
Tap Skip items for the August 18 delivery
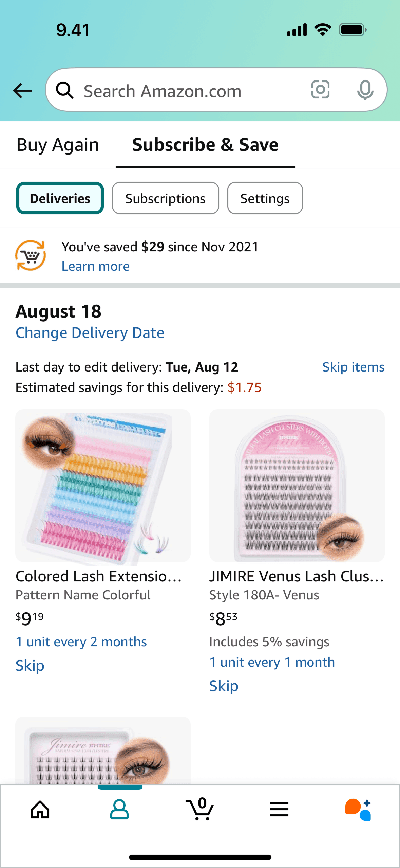tap(353, 367)
